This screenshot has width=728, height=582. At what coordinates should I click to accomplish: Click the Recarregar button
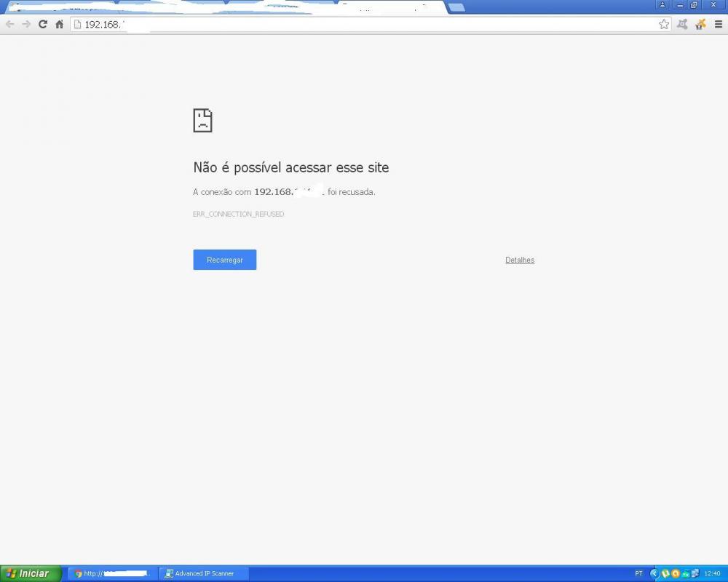coord(225,260)
